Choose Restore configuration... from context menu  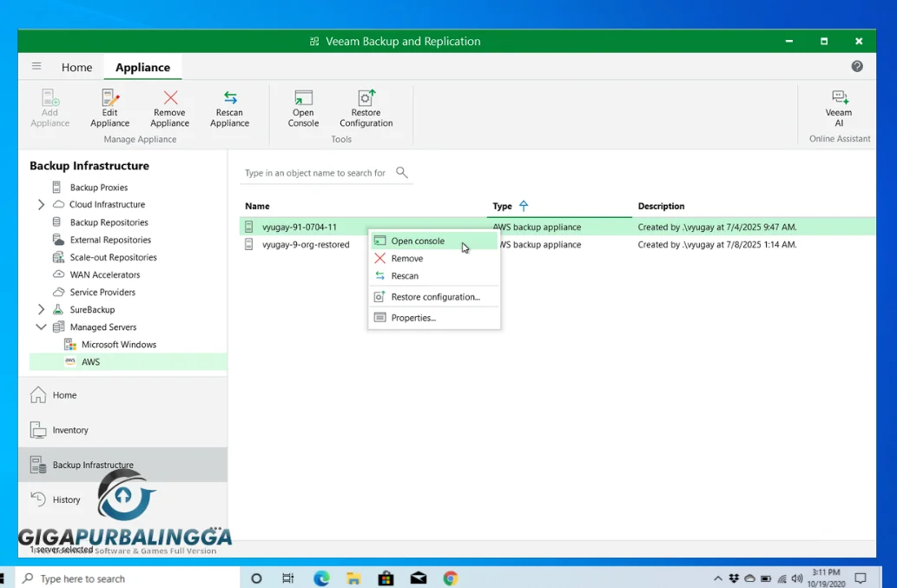coord(434,297)
